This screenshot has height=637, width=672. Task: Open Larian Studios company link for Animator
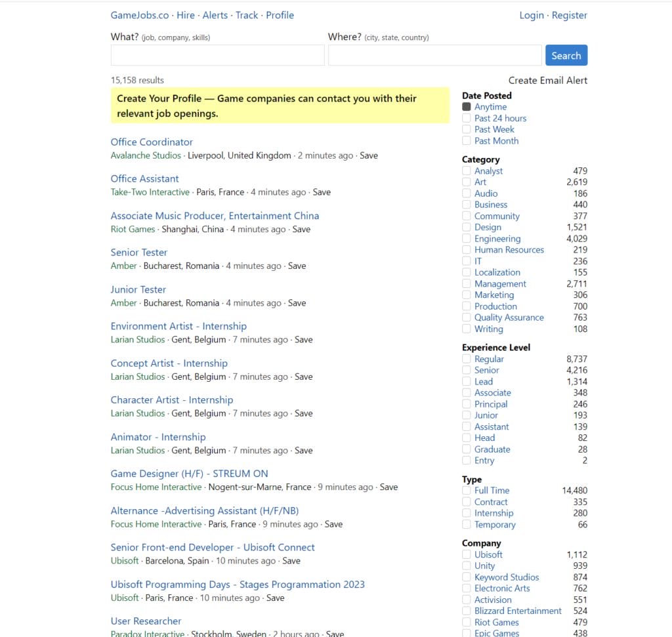[x=138, y=450]
